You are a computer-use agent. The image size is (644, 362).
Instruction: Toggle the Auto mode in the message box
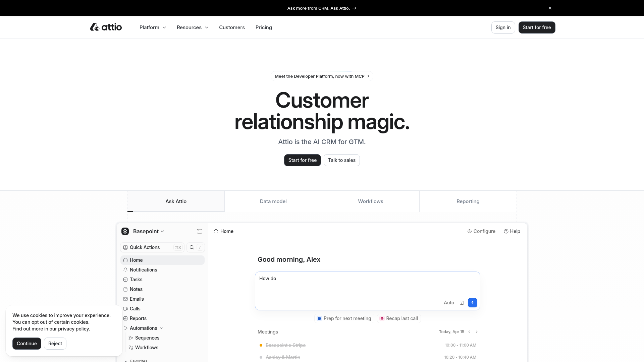(449, 303)
